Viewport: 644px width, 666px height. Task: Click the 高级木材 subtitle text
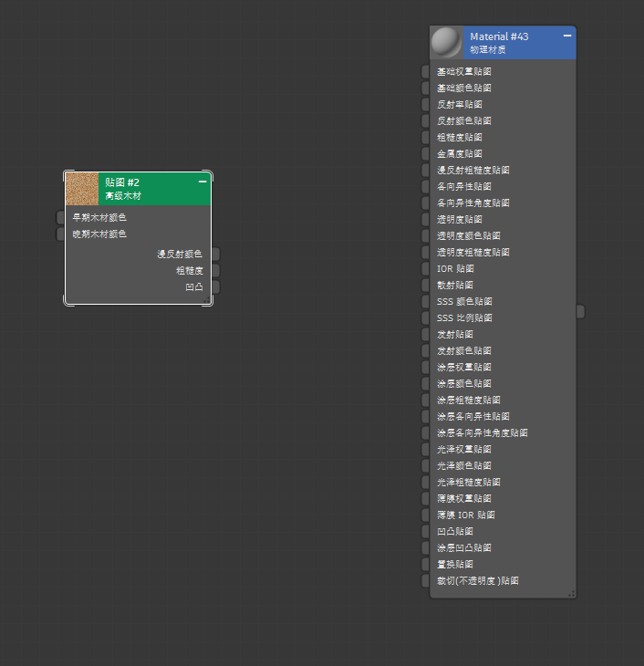123,196
